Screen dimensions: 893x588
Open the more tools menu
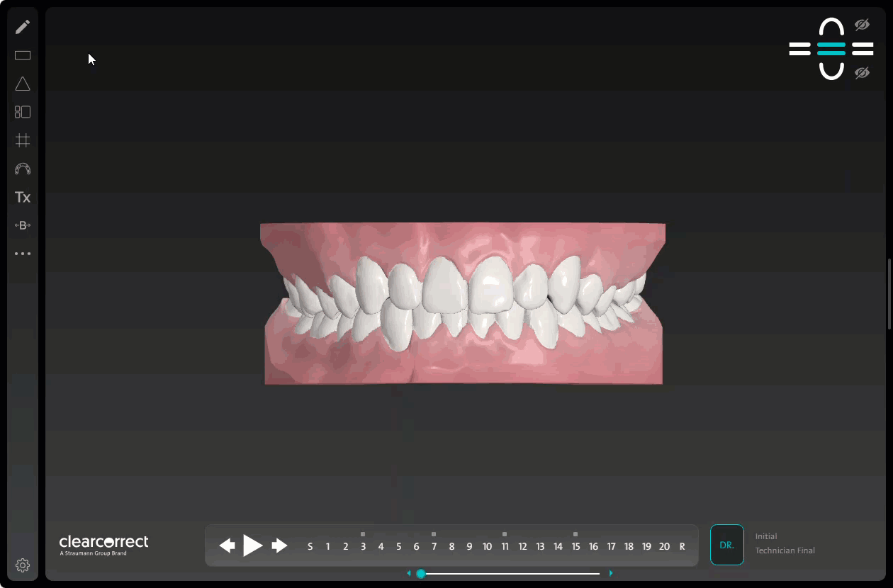pos(22,253)
